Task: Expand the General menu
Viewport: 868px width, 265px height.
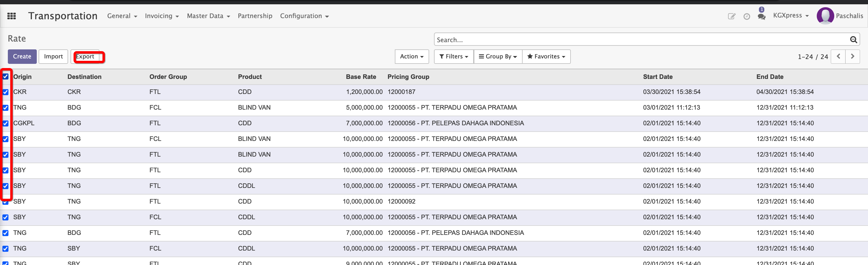Action: tap(122, 16)
